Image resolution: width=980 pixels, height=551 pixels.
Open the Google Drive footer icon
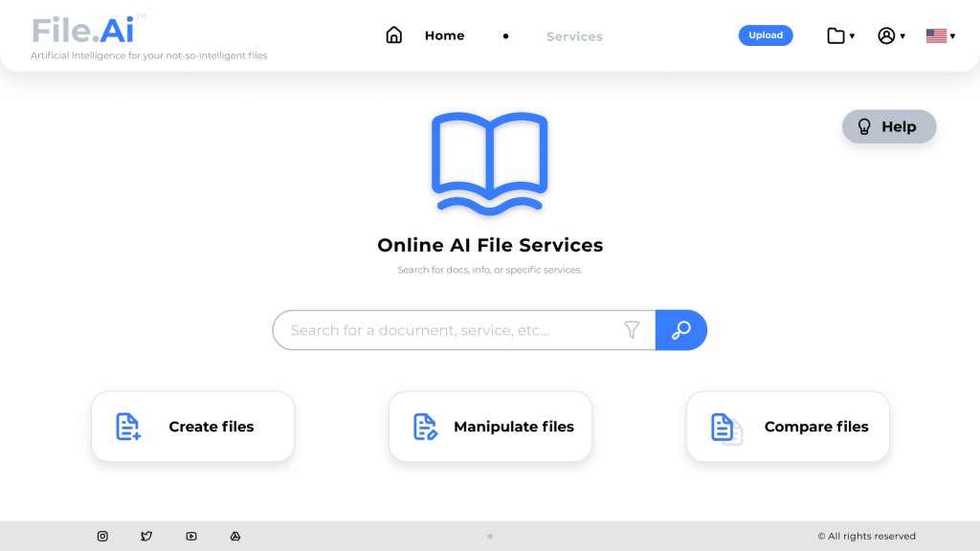(x=235, y=537)
